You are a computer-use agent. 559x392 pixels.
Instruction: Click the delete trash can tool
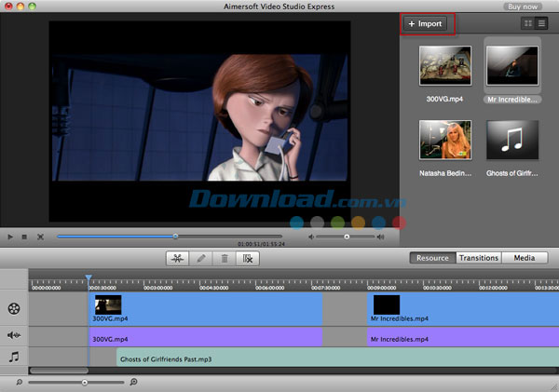point(225,258)
